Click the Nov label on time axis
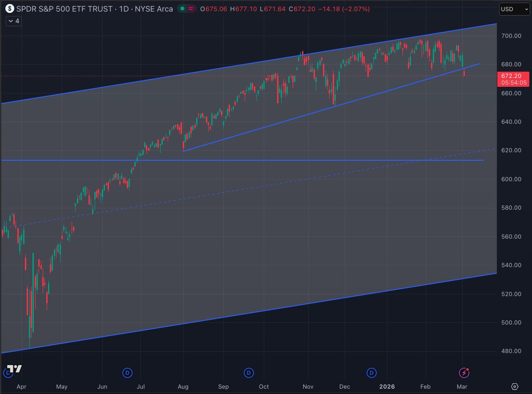The image size is (532, 394). (308, 386)
